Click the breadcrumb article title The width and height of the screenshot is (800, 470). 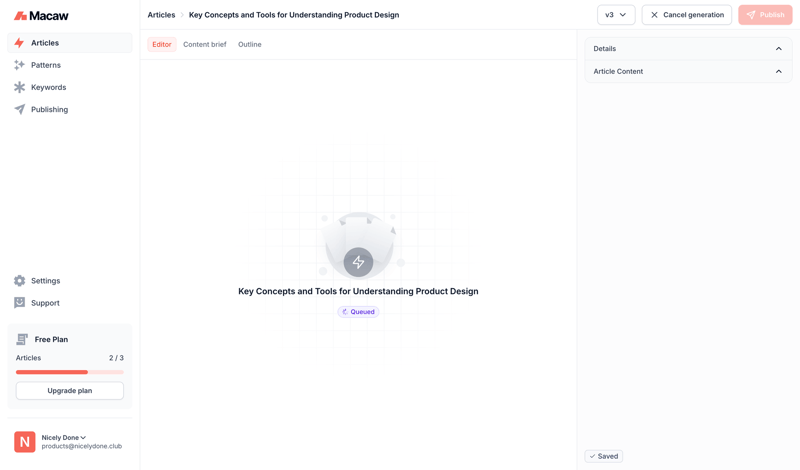coord(294,15)
